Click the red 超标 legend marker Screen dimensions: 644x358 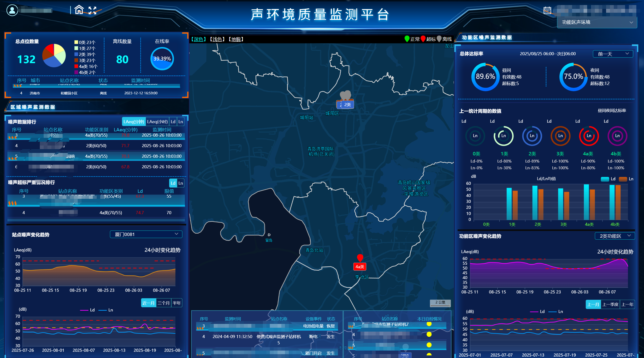coord(423,39)
